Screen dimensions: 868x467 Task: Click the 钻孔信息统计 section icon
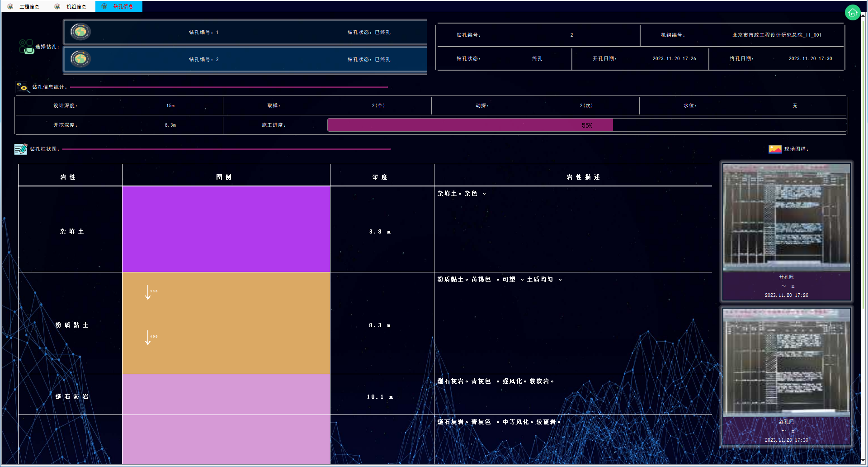tap(22, 87)
